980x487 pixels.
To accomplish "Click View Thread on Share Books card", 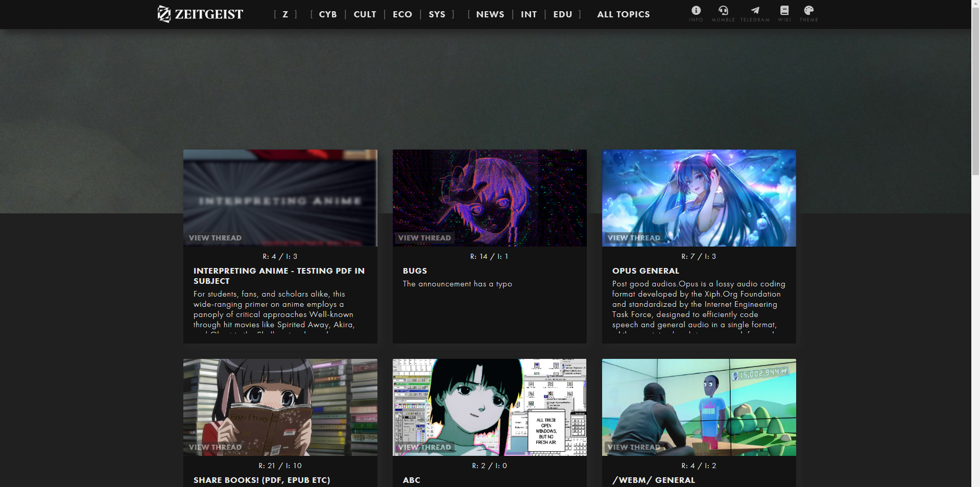I will [215, 447].
